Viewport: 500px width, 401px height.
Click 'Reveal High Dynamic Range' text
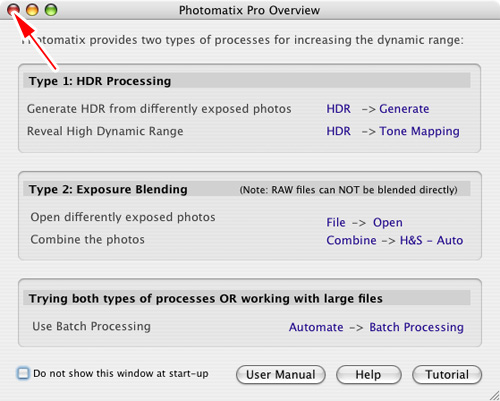pos(105,131)
